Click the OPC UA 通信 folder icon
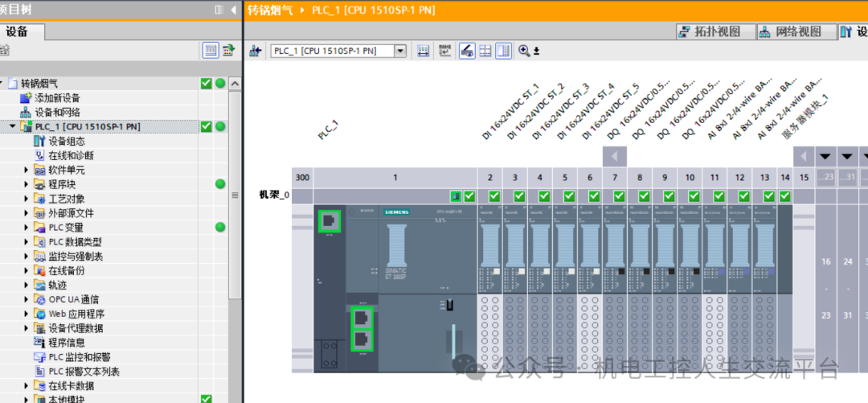 tap(40, 300)
